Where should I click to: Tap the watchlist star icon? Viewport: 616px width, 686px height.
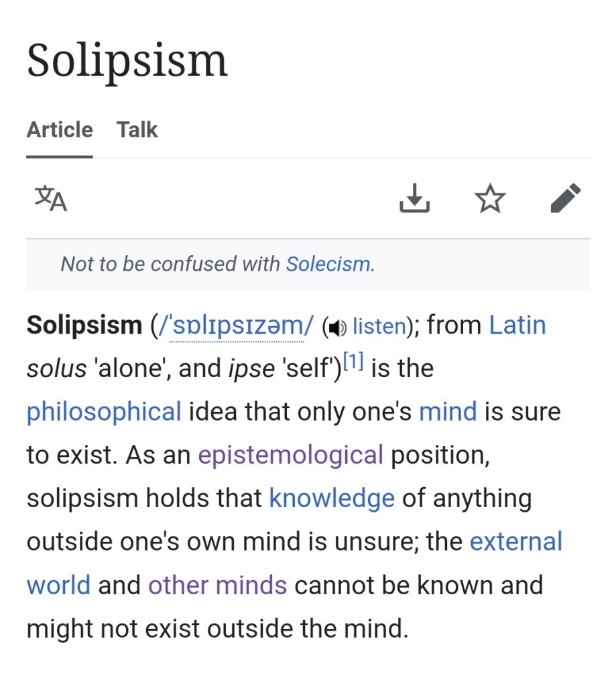490,199
